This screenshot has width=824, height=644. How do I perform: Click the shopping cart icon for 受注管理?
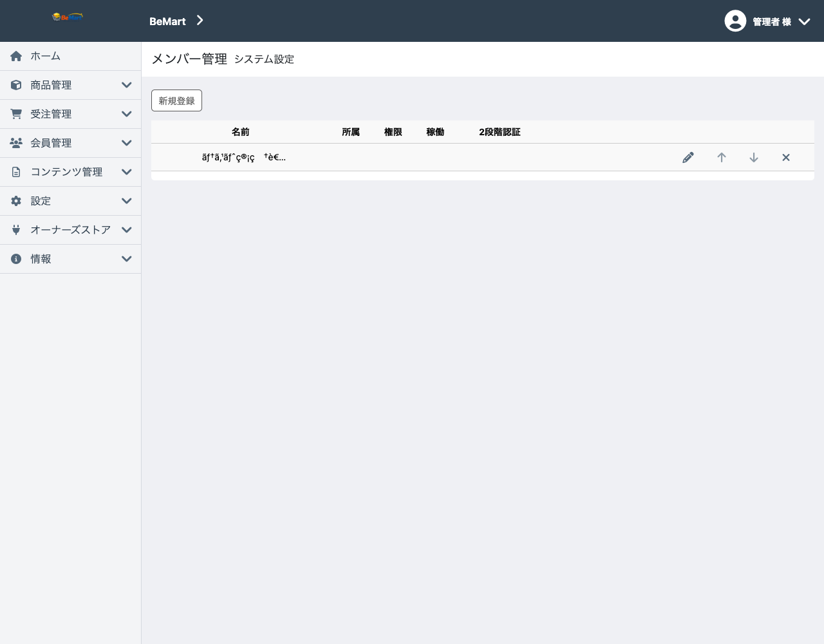pos(16,114)
